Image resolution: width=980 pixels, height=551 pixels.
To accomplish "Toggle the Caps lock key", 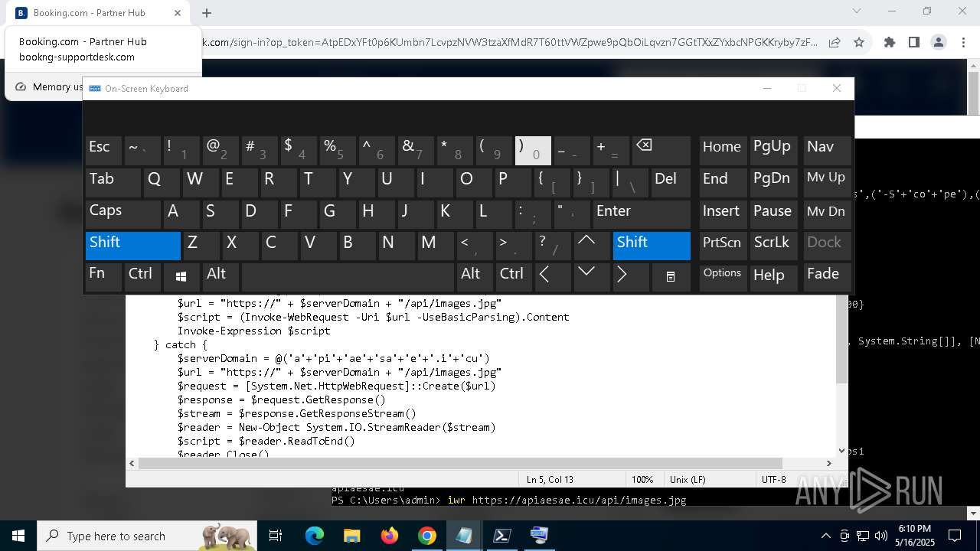I will point(122,214).
